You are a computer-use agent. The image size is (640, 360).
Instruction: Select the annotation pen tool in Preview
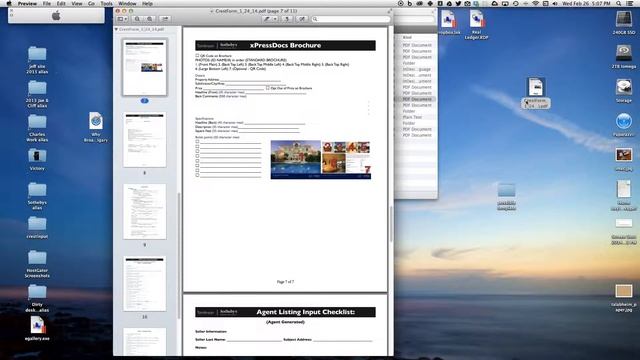coord(267,19)
